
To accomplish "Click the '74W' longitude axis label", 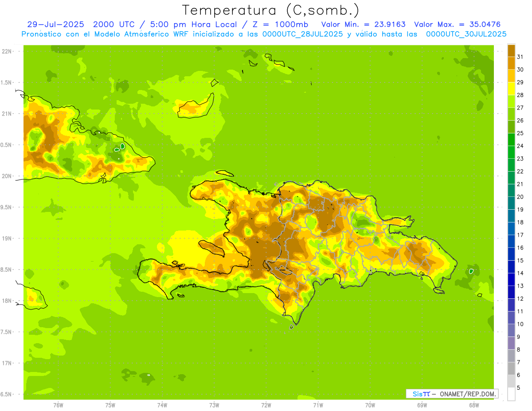I will pos(162,405).
